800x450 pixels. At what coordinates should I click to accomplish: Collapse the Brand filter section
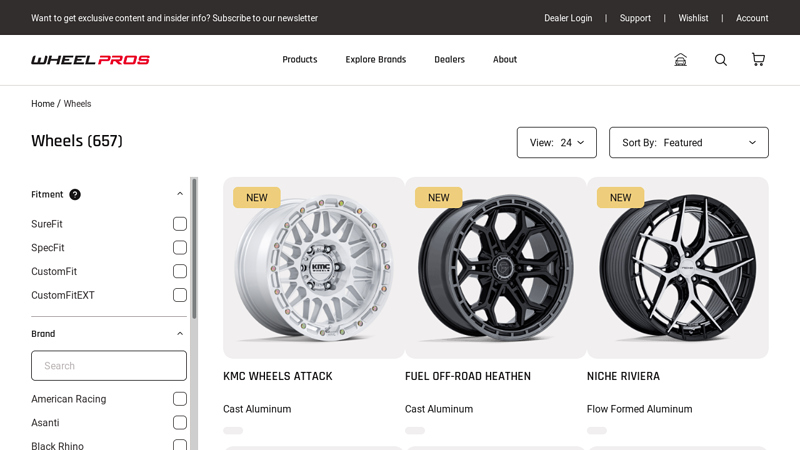click(180, 334)
